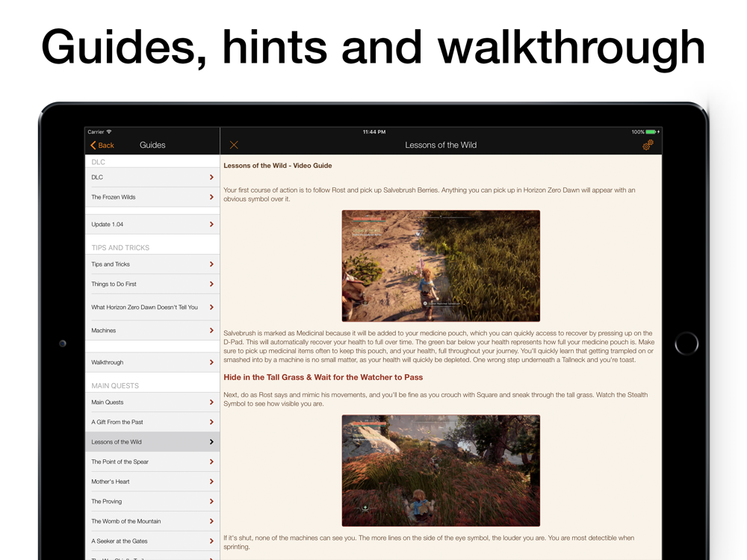Click the TIPS AND TRICKS section header

[120, 248]
